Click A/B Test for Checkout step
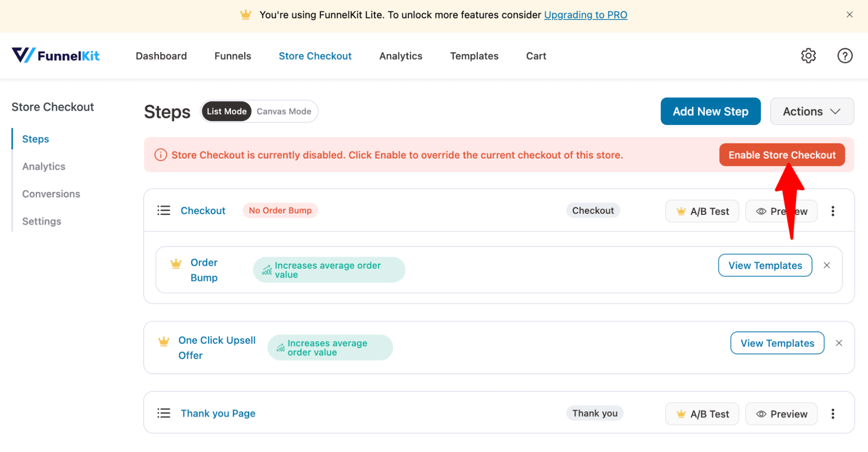The height and width of the screenshot is (452, 868). 702,211
